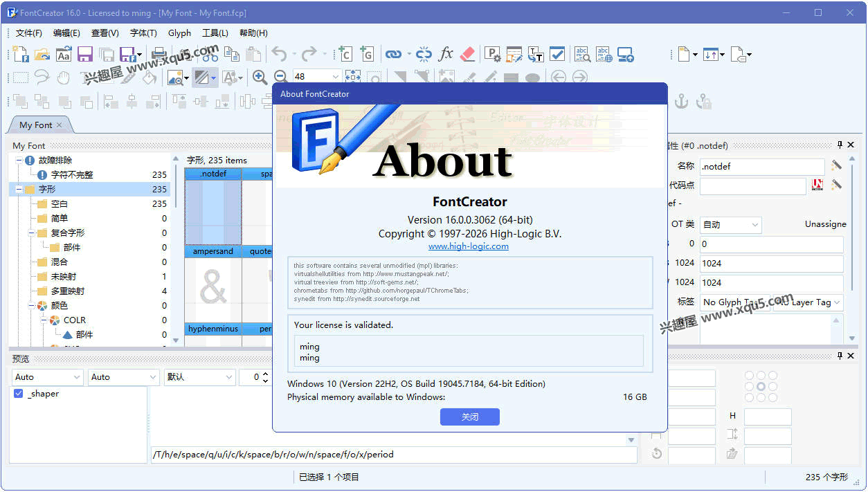Click the pink eraser icon

pos(468,54)
